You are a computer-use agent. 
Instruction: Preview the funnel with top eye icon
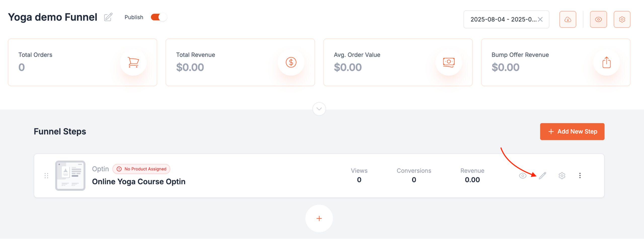(x=598, y=19)
